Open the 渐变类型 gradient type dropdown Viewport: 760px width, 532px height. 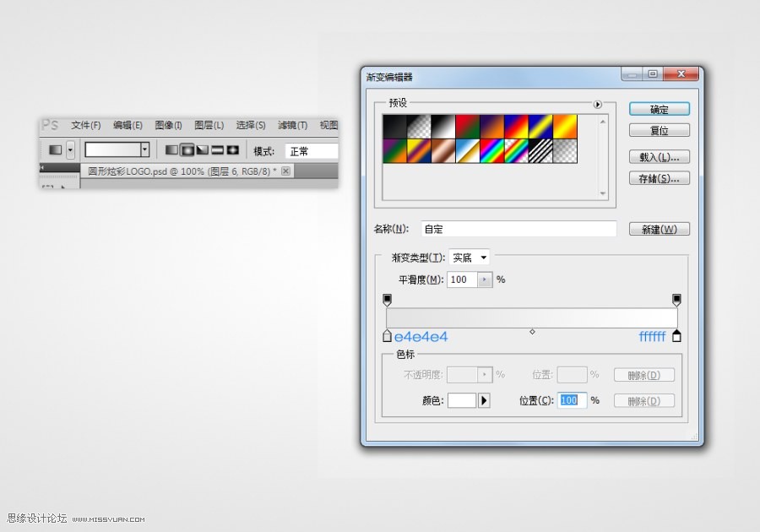tap(470, 258)
